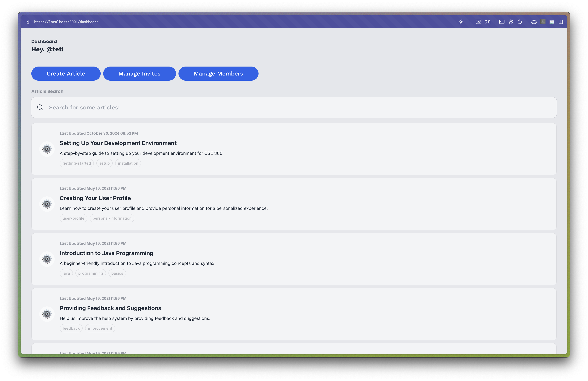Open the puzzle-piece extensions icon
The height and width of the screenshot is (381, 588).
click(534, 22)
